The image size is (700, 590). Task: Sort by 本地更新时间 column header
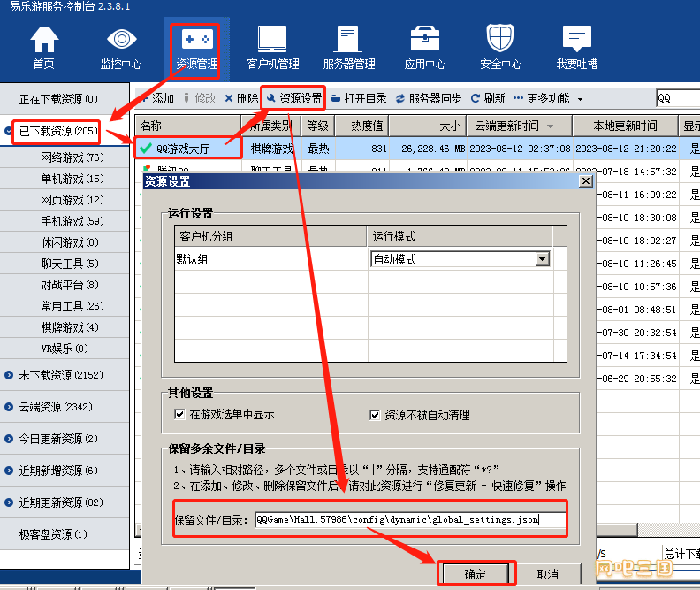(625, 126)
